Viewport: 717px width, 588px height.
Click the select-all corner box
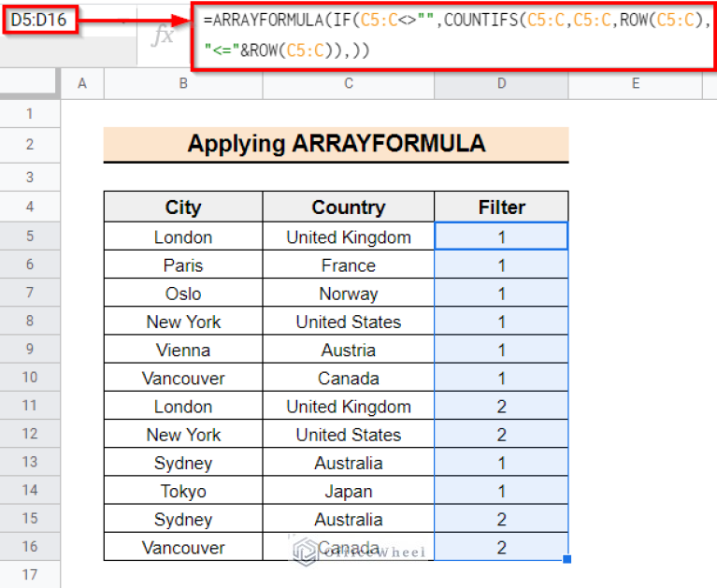(30, 84)
